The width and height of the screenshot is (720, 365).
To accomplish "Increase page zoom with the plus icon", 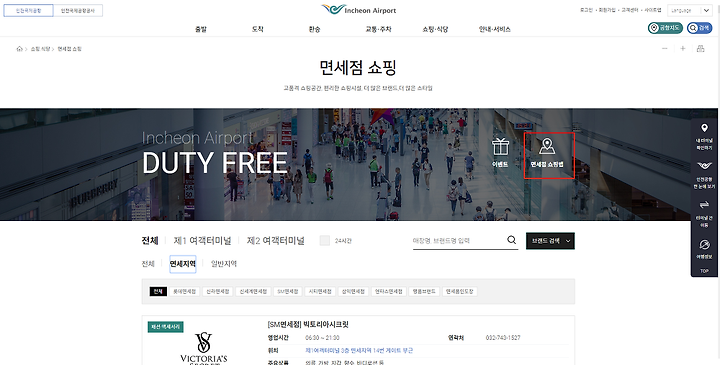I will point(683,49).
